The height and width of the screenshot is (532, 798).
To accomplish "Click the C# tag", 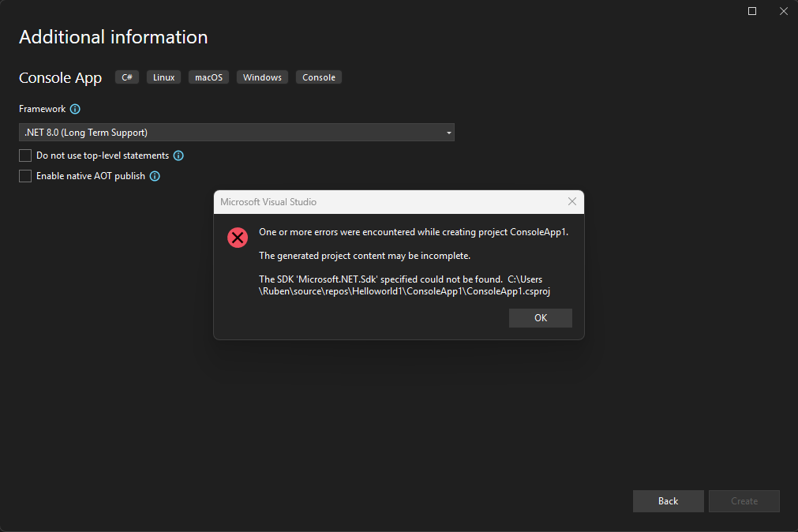I will pos(126,77).
